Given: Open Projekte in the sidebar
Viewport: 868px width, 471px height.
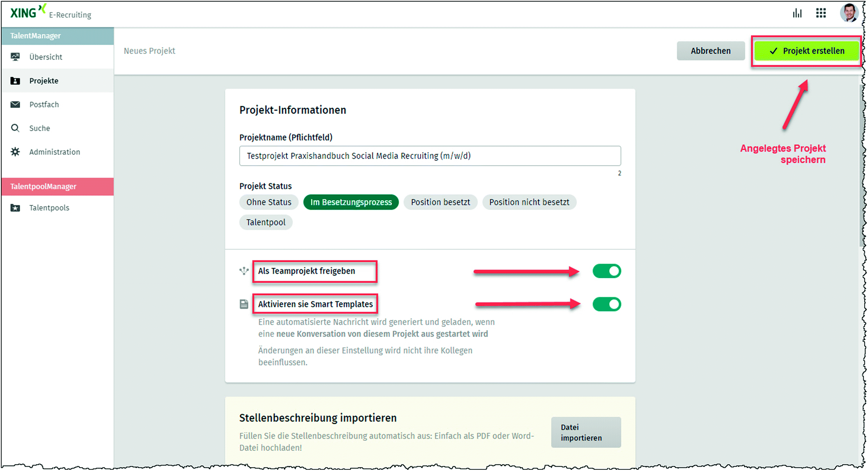Looking at the screenshot, I should click(44, 81).
